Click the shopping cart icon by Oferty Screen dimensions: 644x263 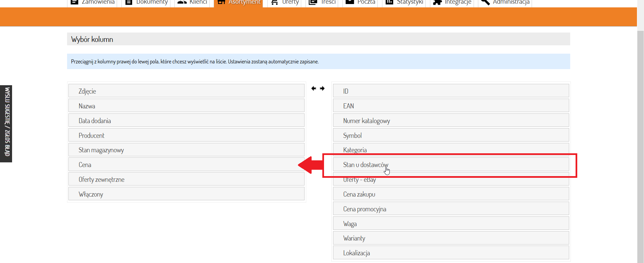[274, 2]
